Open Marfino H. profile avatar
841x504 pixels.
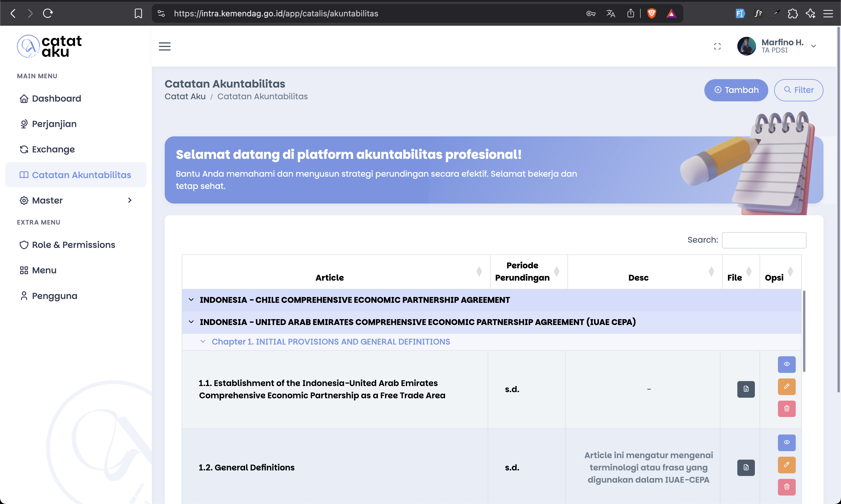[x=746, y=46]
